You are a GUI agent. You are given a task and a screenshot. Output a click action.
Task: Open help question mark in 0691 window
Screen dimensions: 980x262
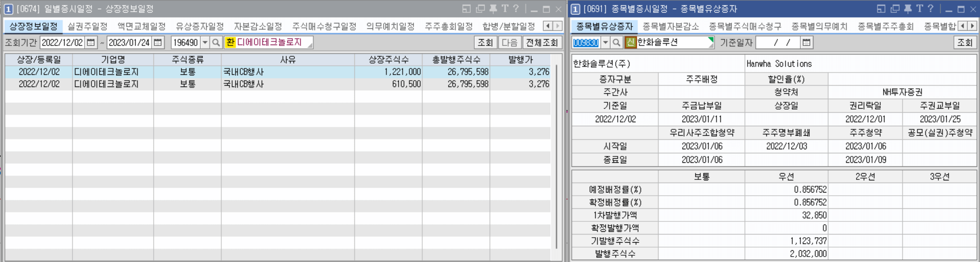(x=930, y=9)
